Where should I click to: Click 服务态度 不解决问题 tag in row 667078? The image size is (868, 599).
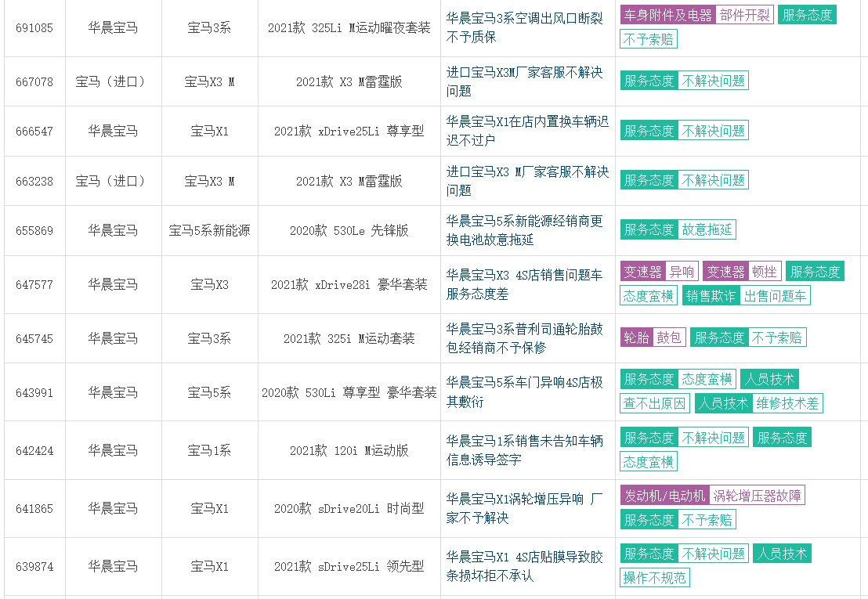tap(684, 81)
